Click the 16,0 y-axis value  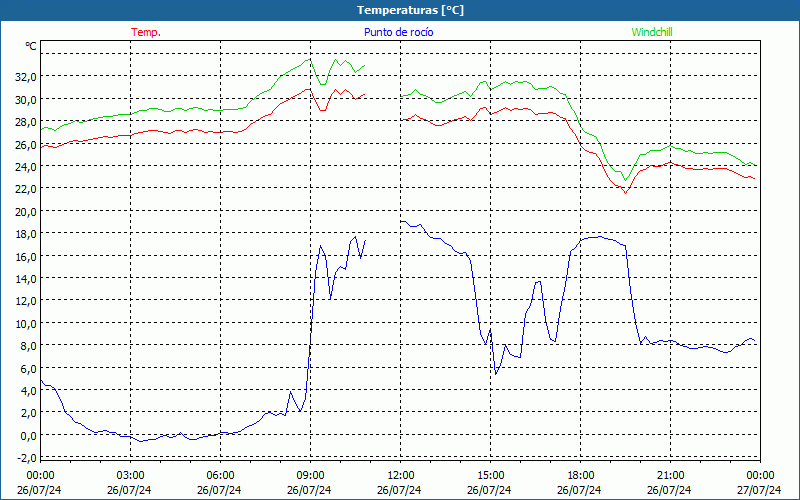[x=26, y=257]
